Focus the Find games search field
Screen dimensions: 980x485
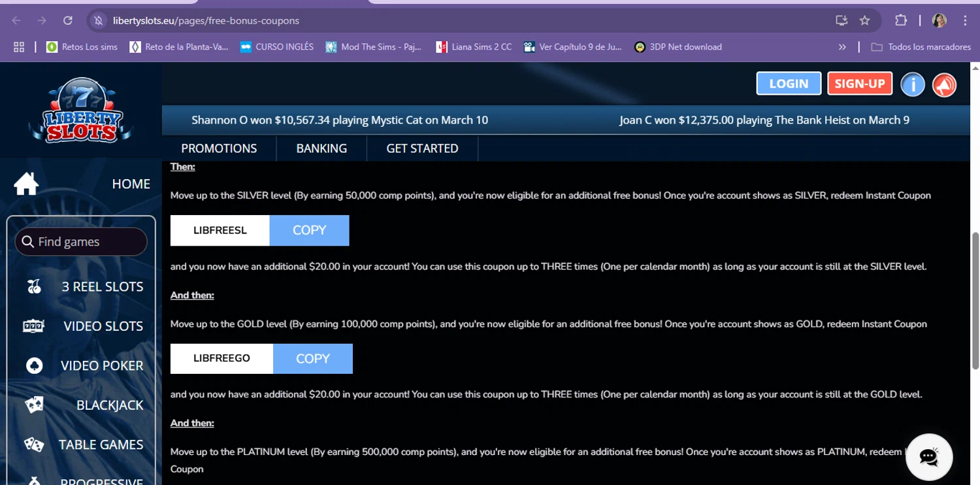pyautogui.click(x=81, y=242)
